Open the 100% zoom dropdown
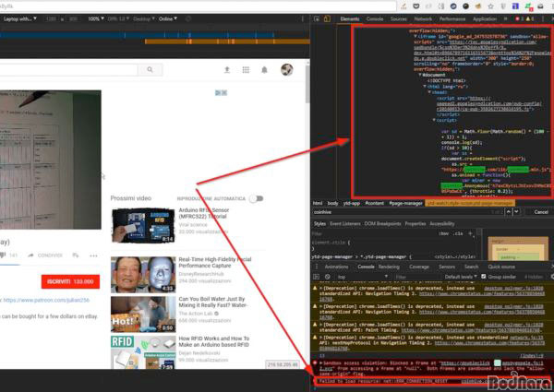554x392 pixels. click(96, 19)
